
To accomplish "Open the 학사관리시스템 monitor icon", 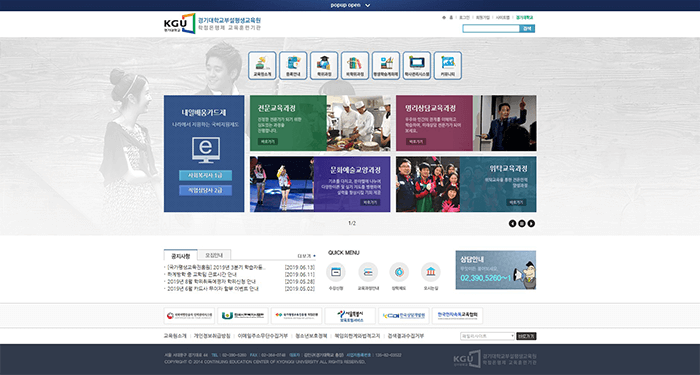I will tap(417, 66).
